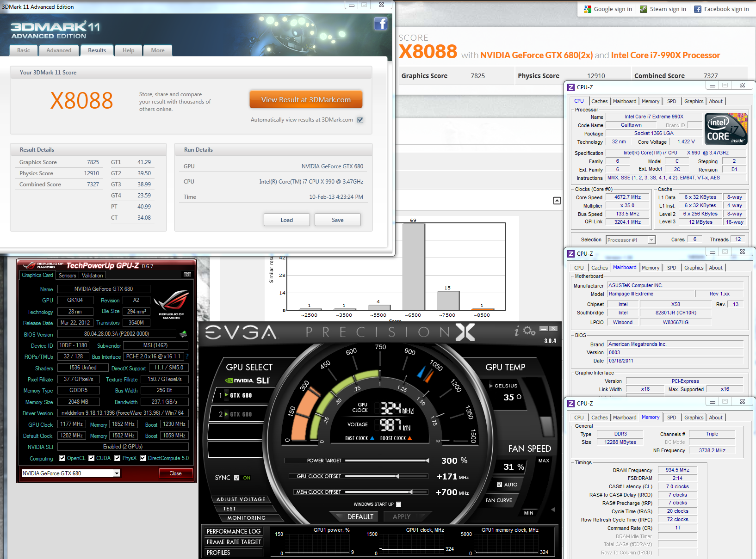Click the Celsius toggle arrow in GPU Temp
Image resolution: width=756 pixels, height=559 pixels.
click(x=491, y=386)
